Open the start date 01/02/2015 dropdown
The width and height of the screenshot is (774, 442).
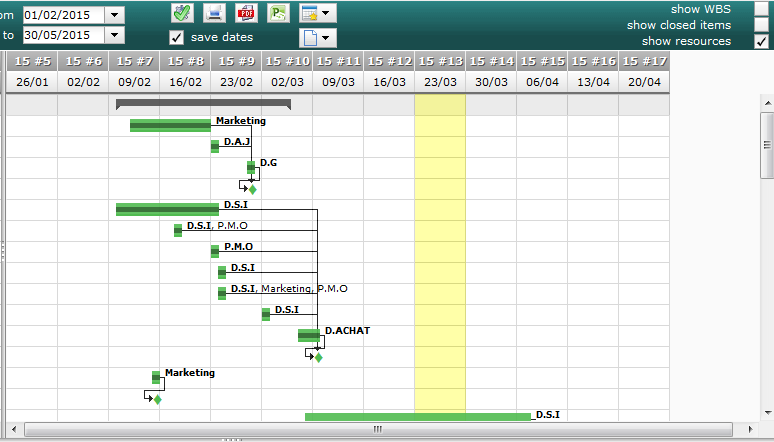click(115, 14)
